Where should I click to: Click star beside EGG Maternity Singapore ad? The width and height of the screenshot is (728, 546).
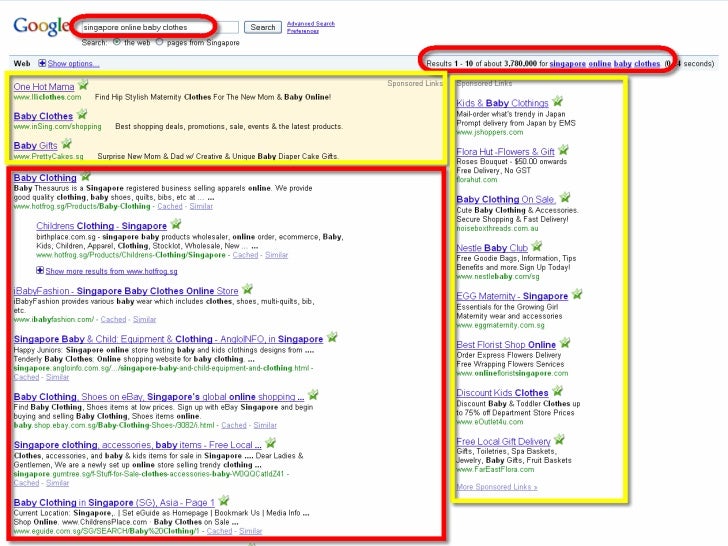[577, 294]
